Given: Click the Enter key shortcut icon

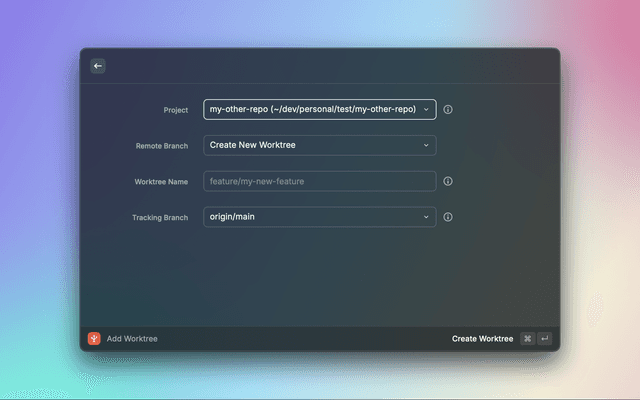Looking at the screenshot, I should click(x=544, y=339).
